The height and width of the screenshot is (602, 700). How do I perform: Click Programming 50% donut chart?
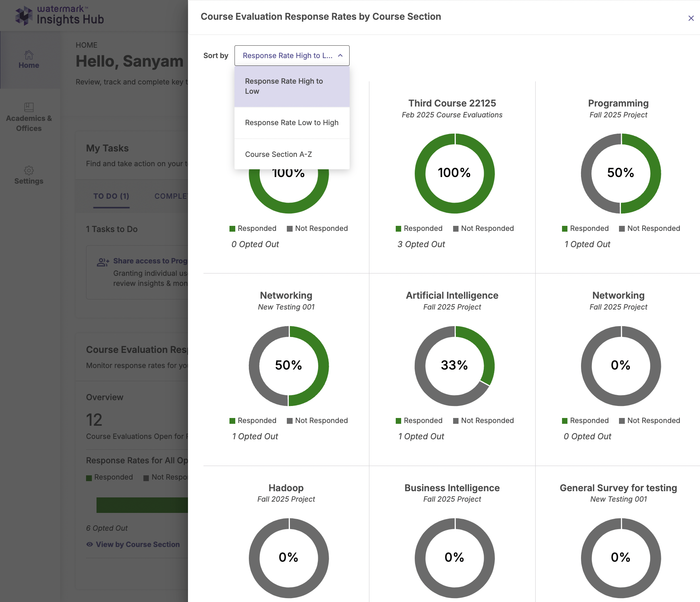[621, 173]
